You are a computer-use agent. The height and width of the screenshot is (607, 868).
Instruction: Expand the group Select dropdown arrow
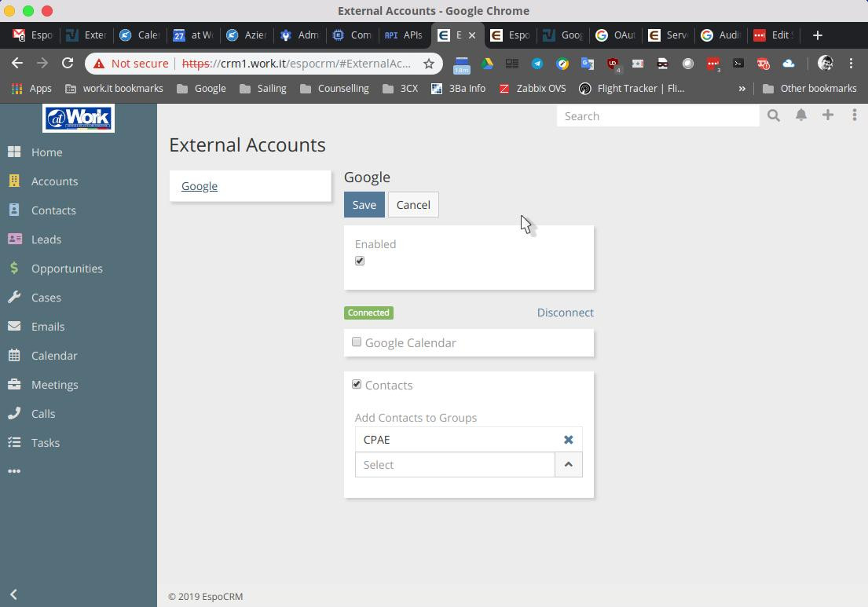(x=568, y=465)
